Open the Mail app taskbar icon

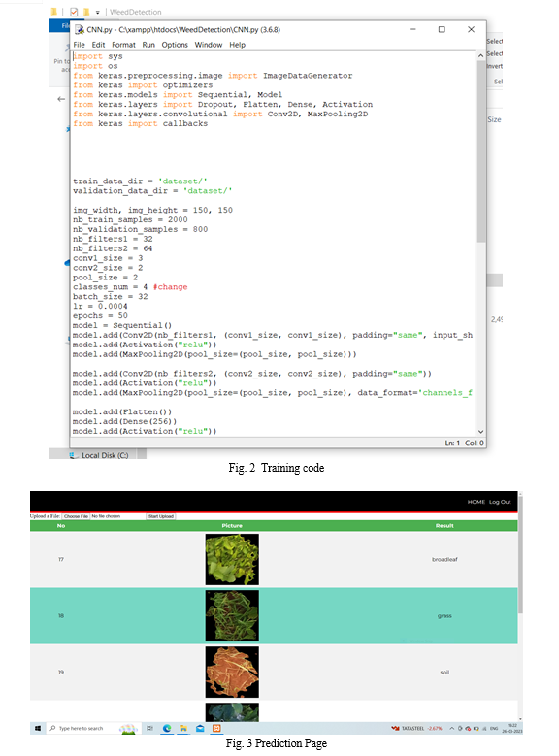point(200,728)
